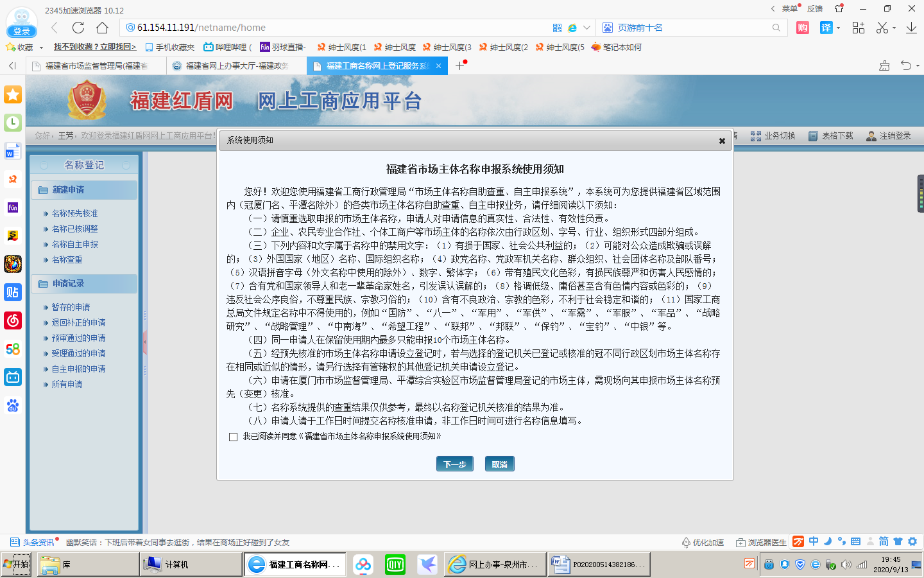Open the 菜单 menu at top right
Image resolution: width=924 pixels, height=578 pixels.
[789, 8]
